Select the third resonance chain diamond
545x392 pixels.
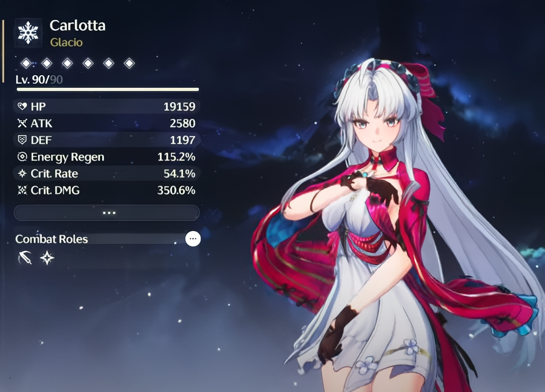tap(67, 63)
